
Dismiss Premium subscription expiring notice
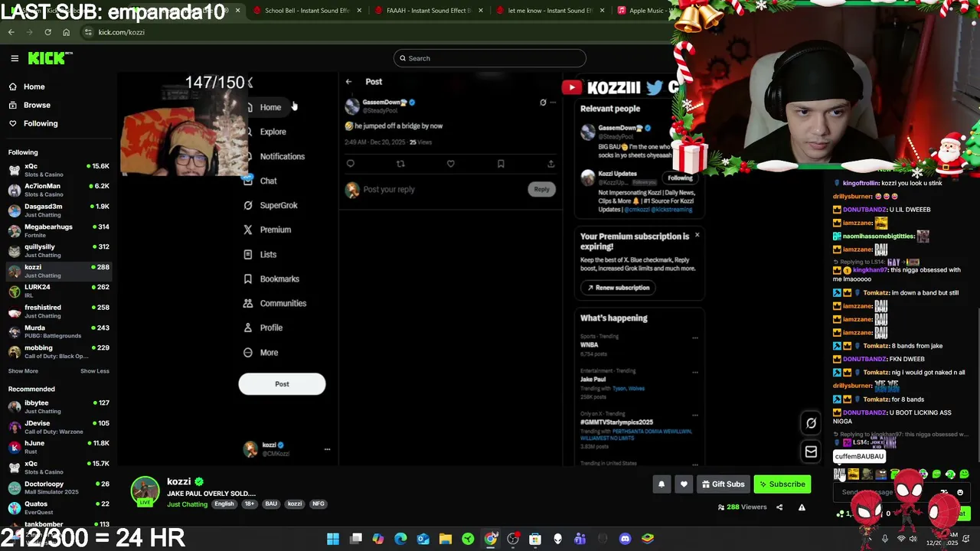point(697,236)
